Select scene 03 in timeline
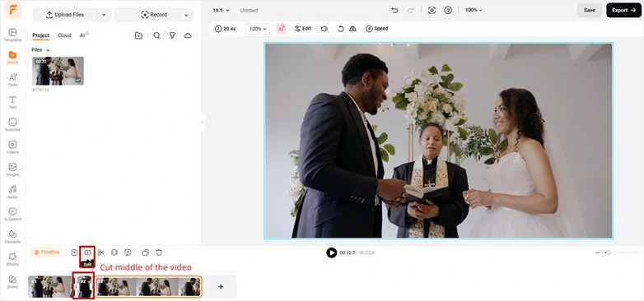Viewport: 644px width, 301px height. [149, 286]
